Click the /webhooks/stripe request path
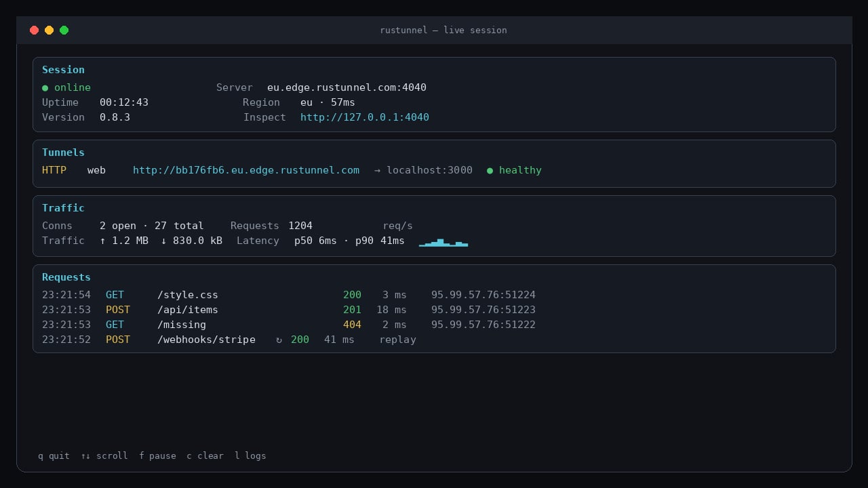 click(206, 340)
